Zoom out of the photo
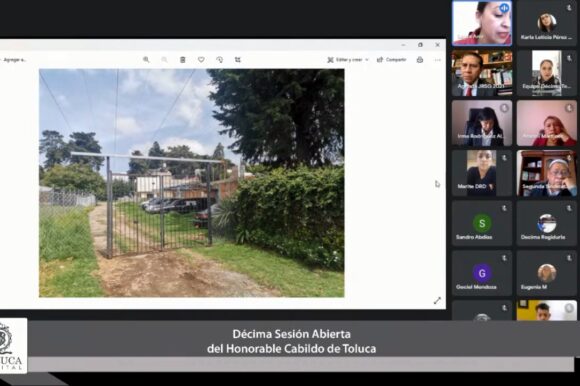 pos(164,60)
